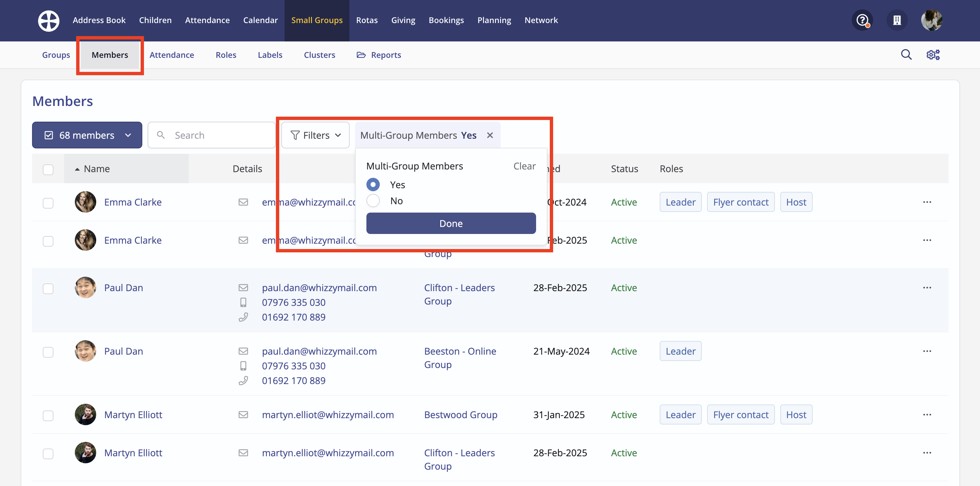Viewport: 980px width, 486px height.
Task: Open the Filters dropdown
Action: (x=315, y=135)
